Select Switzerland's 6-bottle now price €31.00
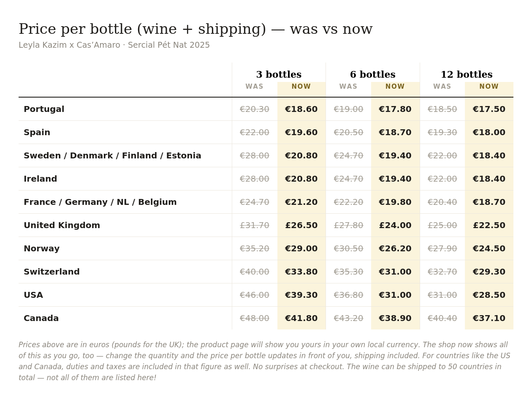 coord(395,272)
